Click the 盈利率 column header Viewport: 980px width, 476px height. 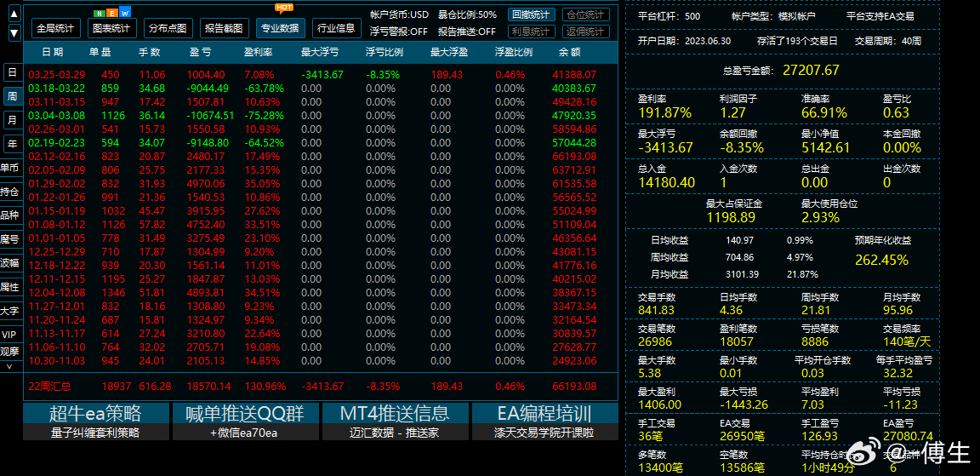coord(258,52)
